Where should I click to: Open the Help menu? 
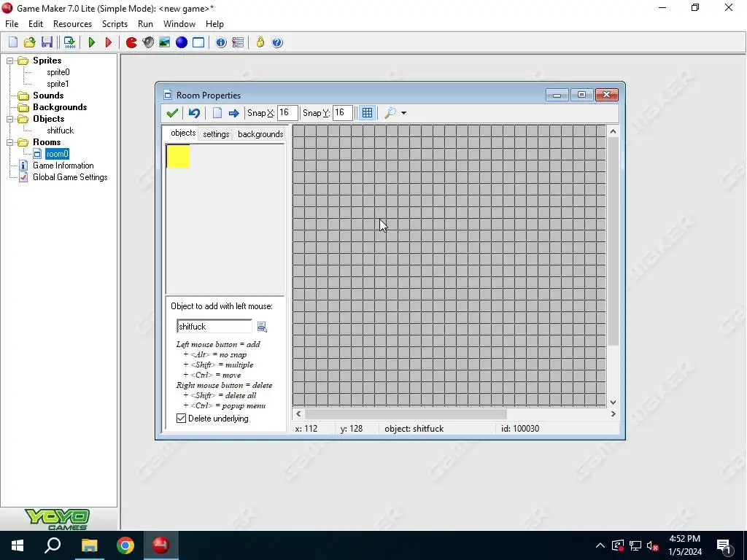pos(214,24)
